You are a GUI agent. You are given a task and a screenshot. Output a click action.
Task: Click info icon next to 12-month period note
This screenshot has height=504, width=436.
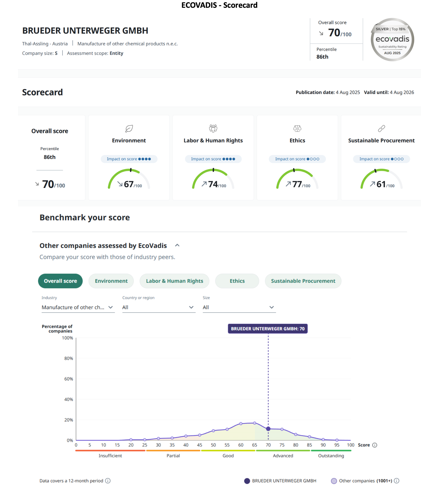tap(108, 481)
